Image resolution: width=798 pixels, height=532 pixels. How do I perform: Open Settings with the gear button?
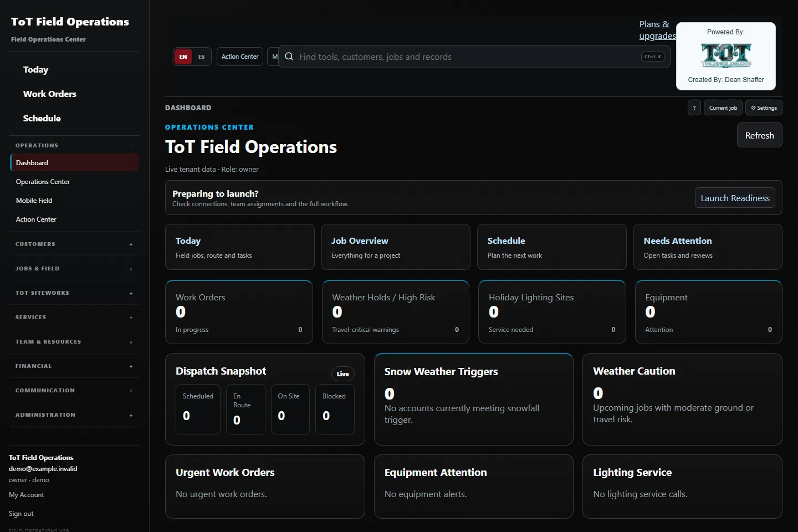coord(764,108)
